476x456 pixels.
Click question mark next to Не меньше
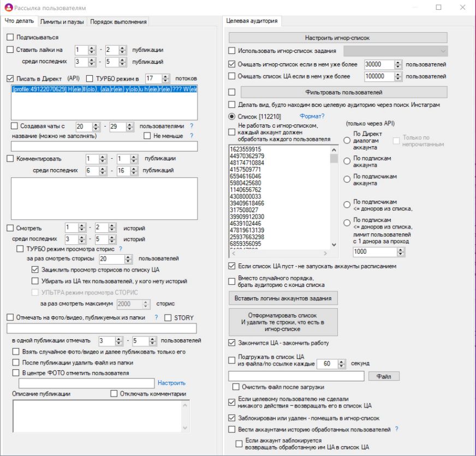point(192,136)
